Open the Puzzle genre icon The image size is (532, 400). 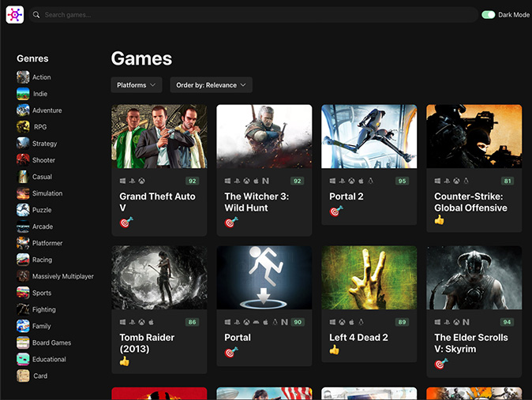(x=23, y=210)
